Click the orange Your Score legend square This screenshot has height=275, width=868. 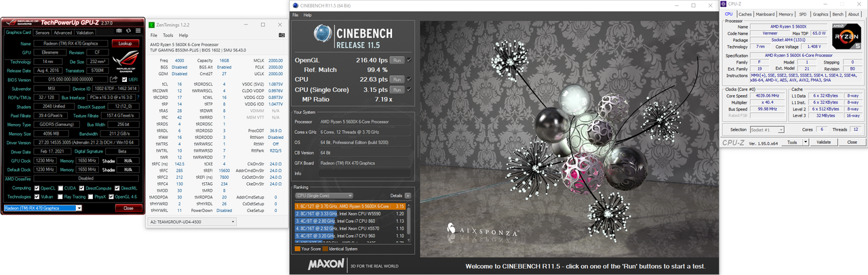(298, 249)
